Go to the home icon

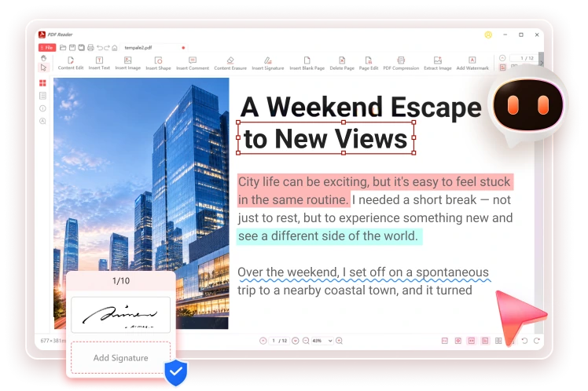pyautogui.click(x=115, y=48)
